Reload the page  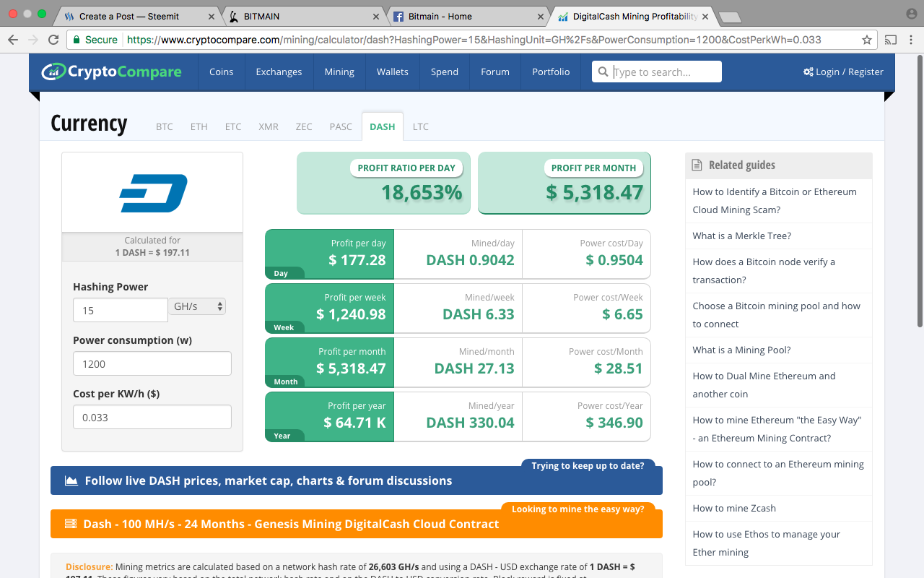point(53,40)
